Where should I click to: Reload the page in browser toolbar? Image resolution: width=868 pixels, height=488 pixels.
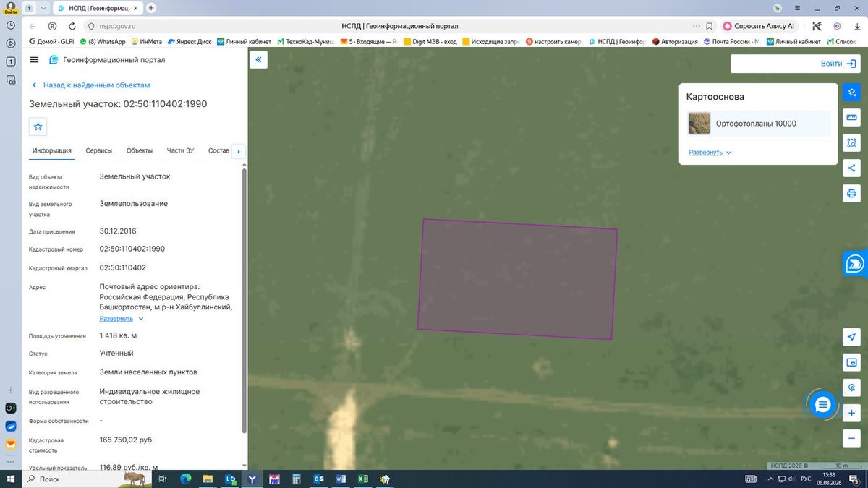71,25
